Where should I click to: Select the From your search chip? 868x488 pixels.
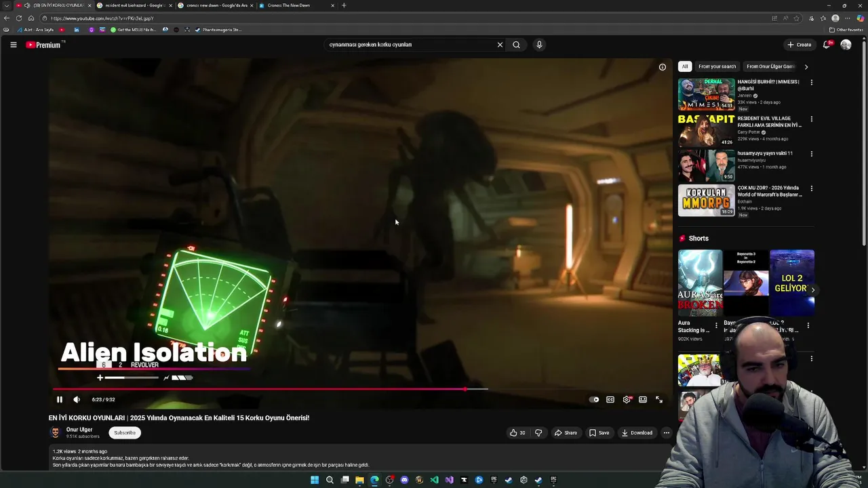(717, 66)
